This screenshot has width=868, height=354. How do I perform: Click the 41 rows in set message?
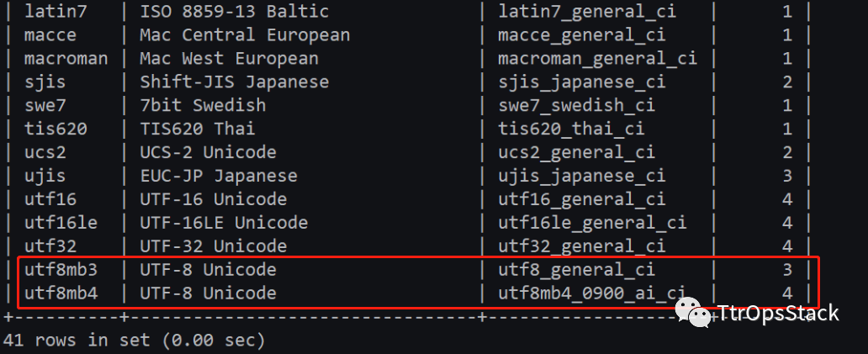(134, 341)
